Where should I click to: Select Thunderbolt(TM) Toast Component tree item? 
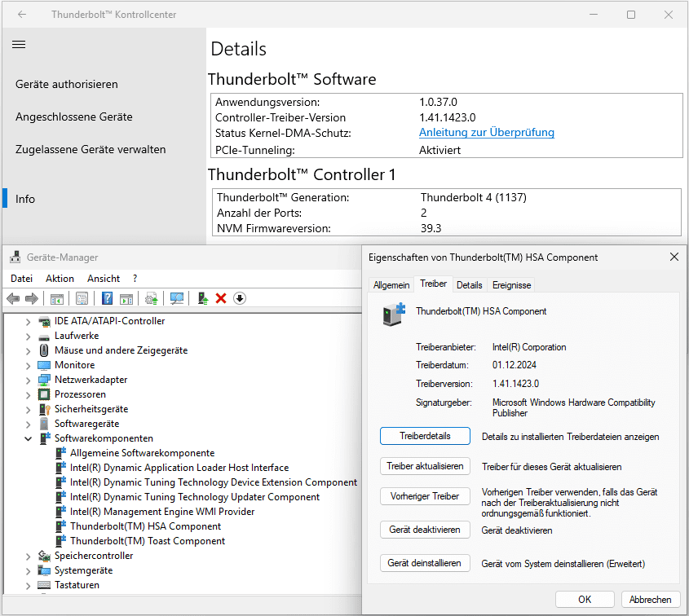148,541
